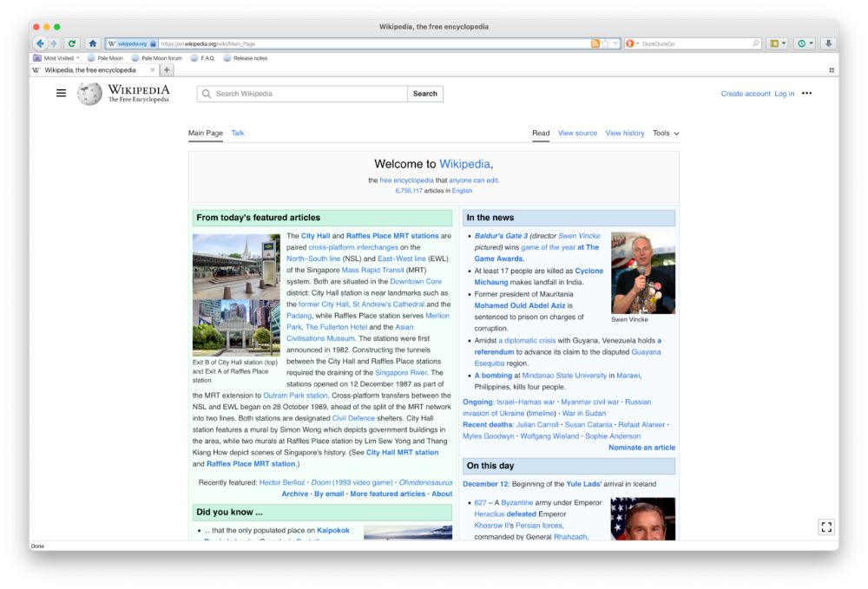Viewport: 868px width, 589px height.
Task: Select the Main Page tab
Action: coord(206,134)
